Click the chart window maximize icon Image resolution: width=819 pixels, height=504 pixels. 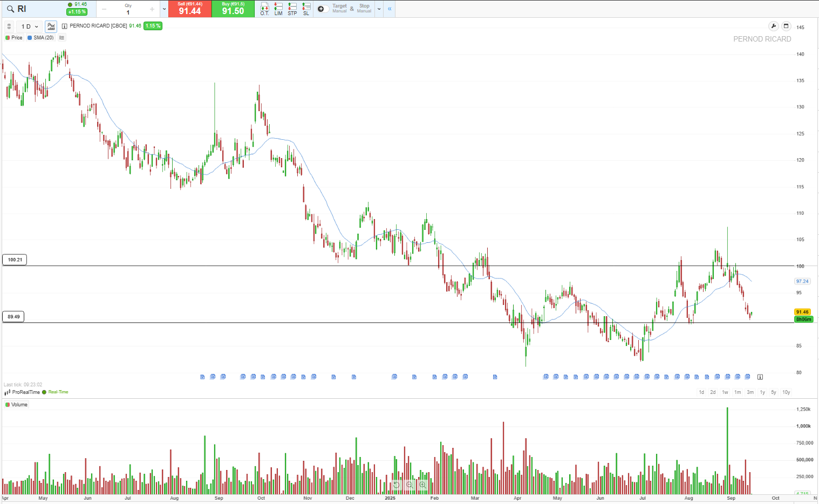(786, 26)
